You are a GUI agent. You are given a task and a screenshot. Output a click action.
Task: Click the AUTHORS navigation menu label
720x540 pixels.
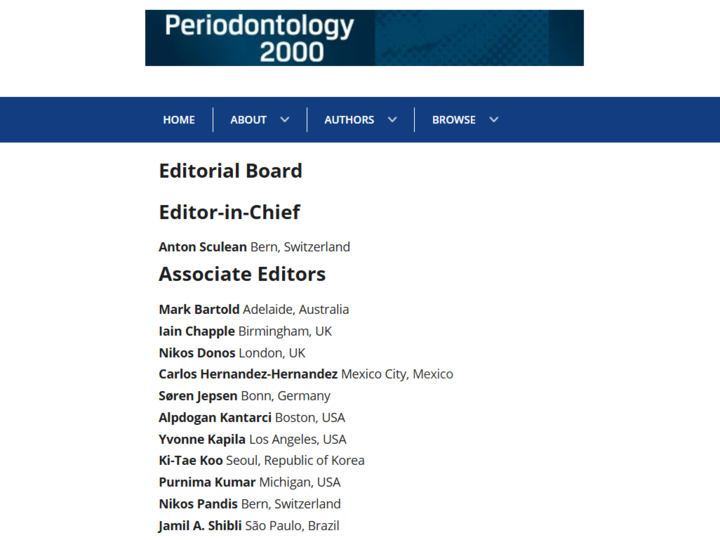(x=349, y=120)
